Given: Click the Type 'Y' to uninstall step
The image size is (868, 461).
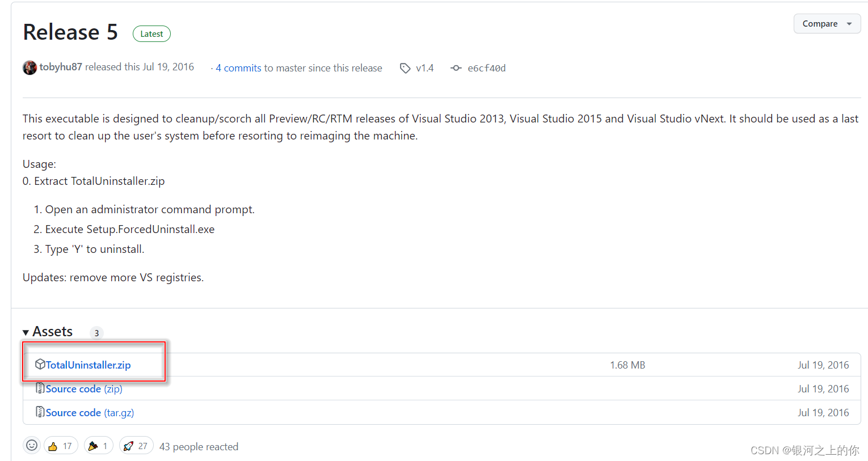Looking at the screenshot, I should click(x=95, y=249).
